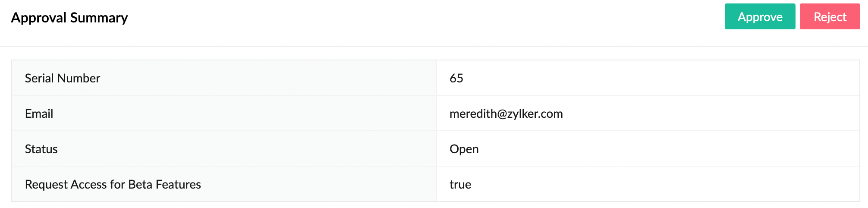Click the word Summary in the page title
Image resolution: width=868 pixels, height=208 pixels.
[x=99, y=18]
